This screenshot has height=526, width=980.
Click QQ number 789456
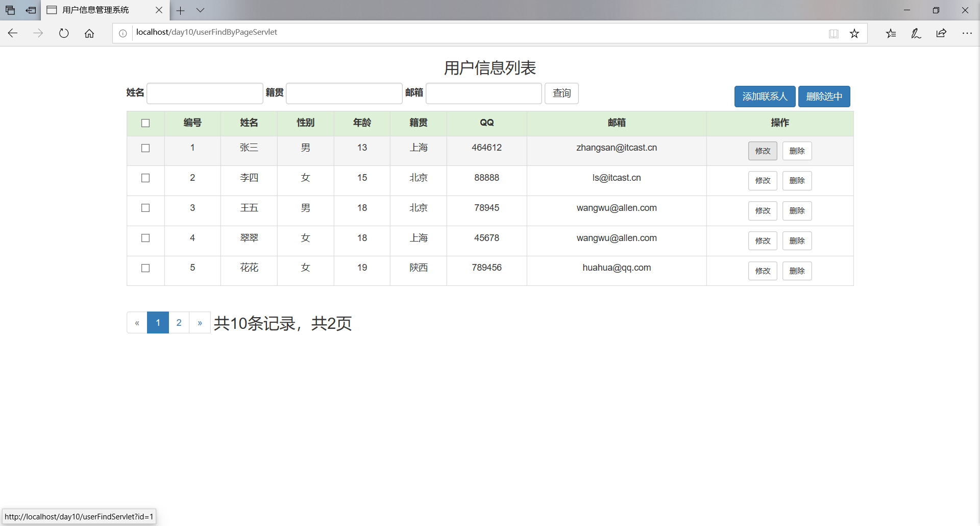click(x=486, y=268)
